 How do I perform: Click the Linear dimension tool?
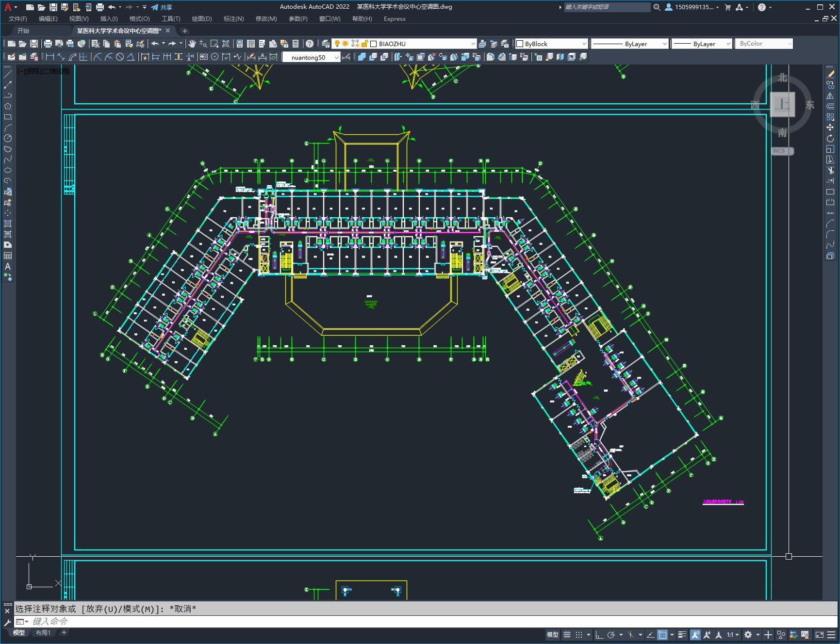point(50,57)
